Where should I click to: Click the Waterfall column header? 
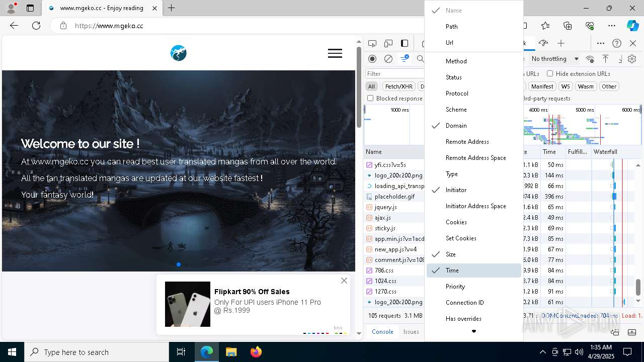tap(605, 152)
